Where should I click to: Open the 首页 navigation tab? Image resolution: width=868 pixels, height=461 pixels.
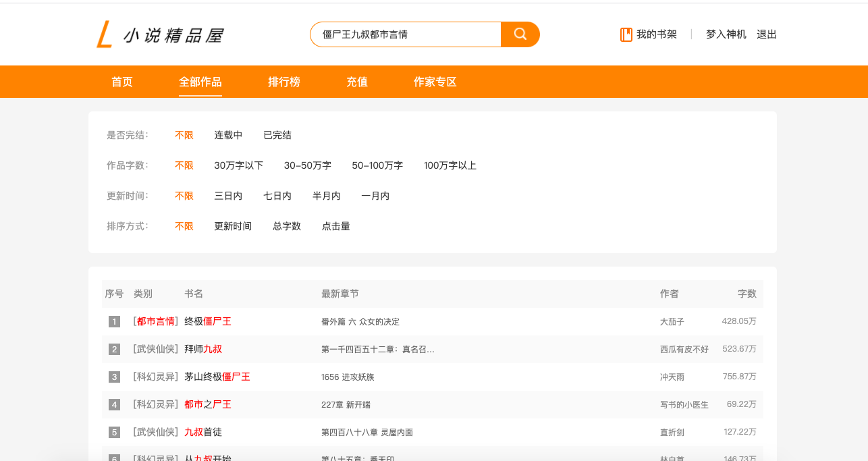(121, 82)
